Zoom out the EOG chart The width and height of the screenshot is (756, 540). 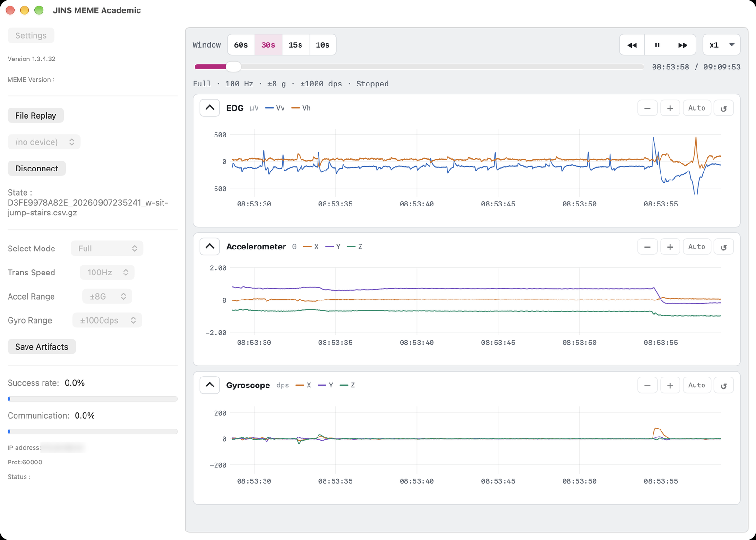pos(647,108)
